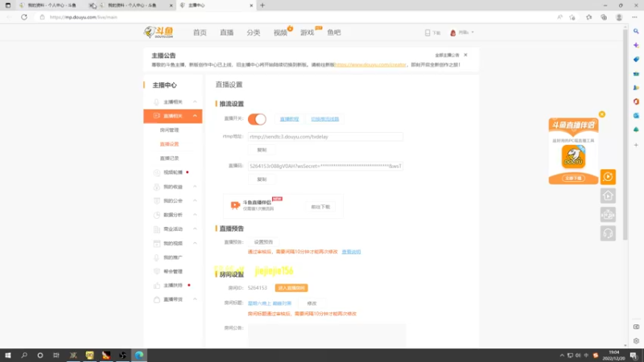
Task: Open the 房间管理 sidebar subitem
Action: [169, 130]
